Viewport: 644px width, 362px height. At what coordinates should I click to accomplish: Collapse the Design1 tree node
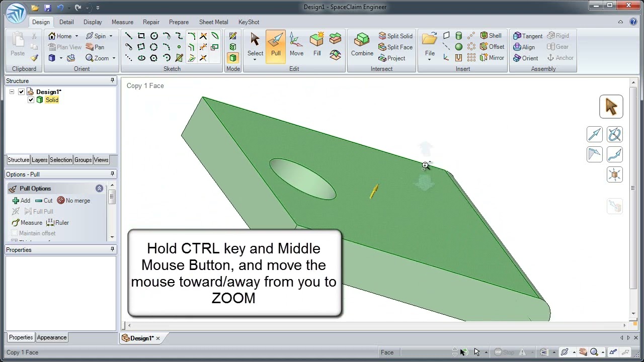tap(12, 92)
